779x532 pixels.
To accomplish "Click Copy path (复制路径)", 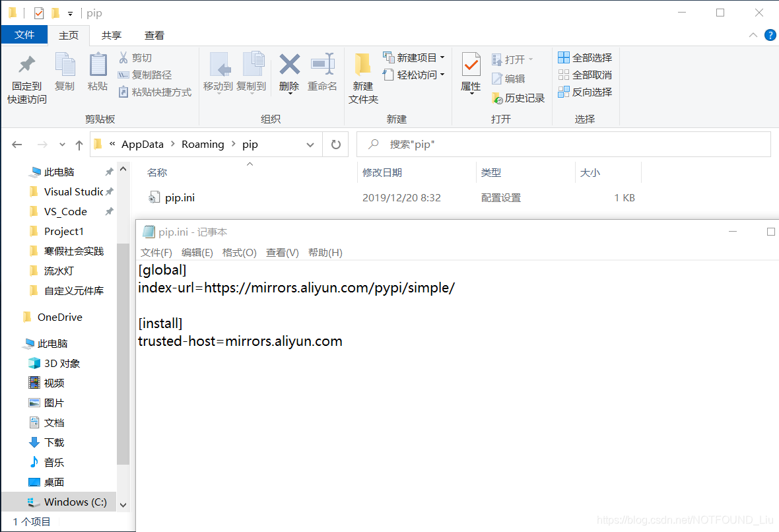I will [x=145, y=75].
